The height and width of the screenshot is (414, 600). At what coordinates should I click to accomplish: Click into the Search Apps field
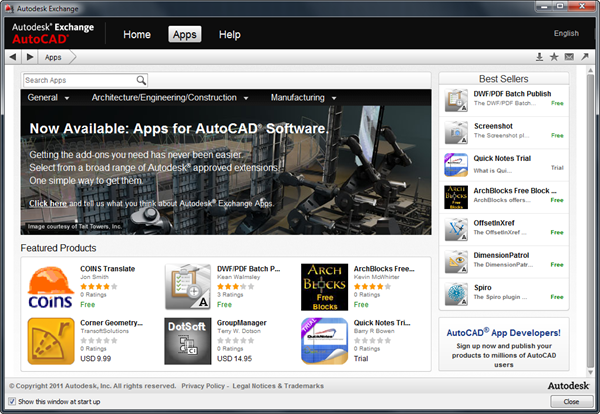(x=78, y=80)
